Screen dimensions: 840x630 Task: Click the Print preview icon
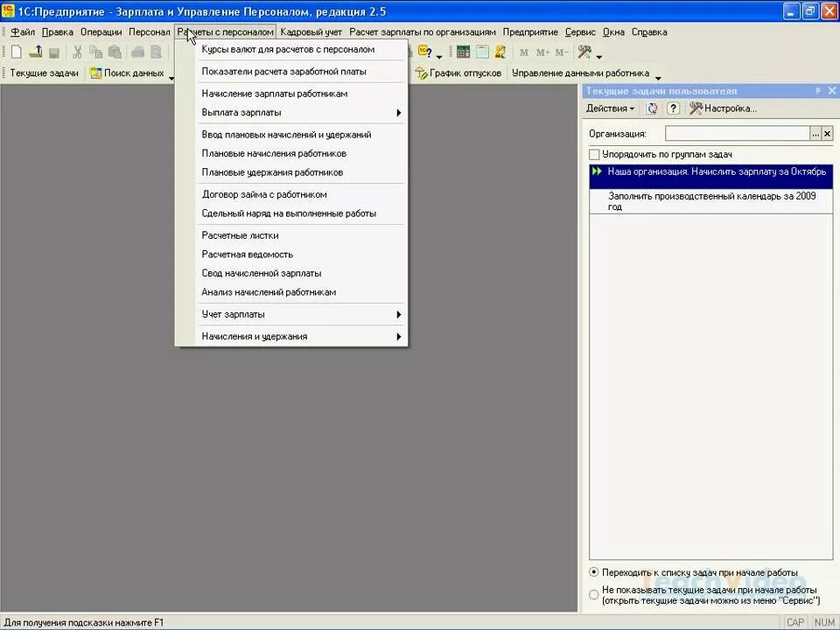tap(156, 52)
